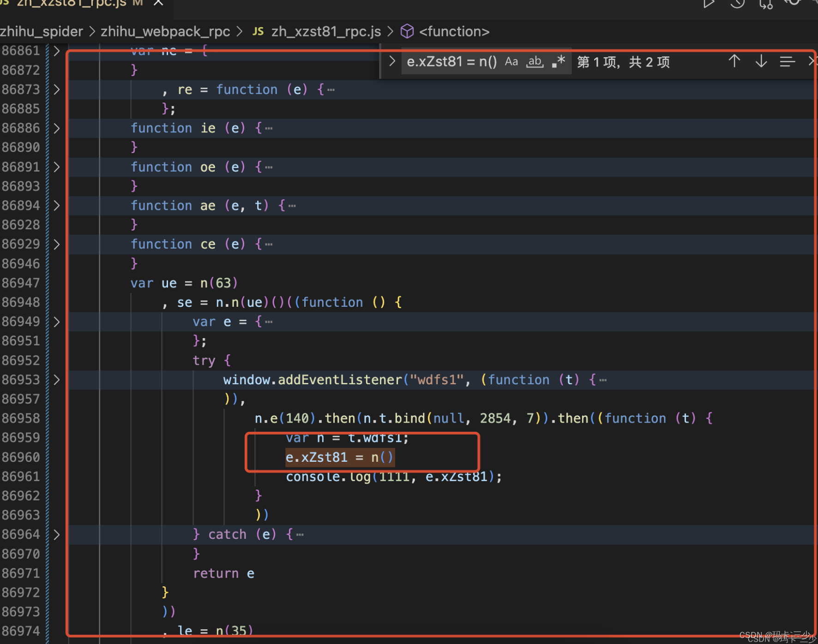Open zhihu_webpack_rpc in the breadcrumb bar
The image size is (818, 644).
pos(165,31)
